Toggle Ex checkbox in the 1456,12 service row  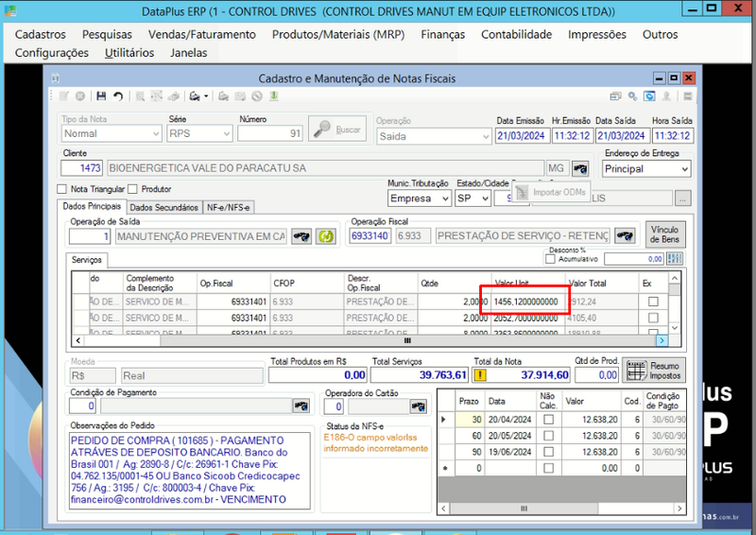[x=653, y=302]
